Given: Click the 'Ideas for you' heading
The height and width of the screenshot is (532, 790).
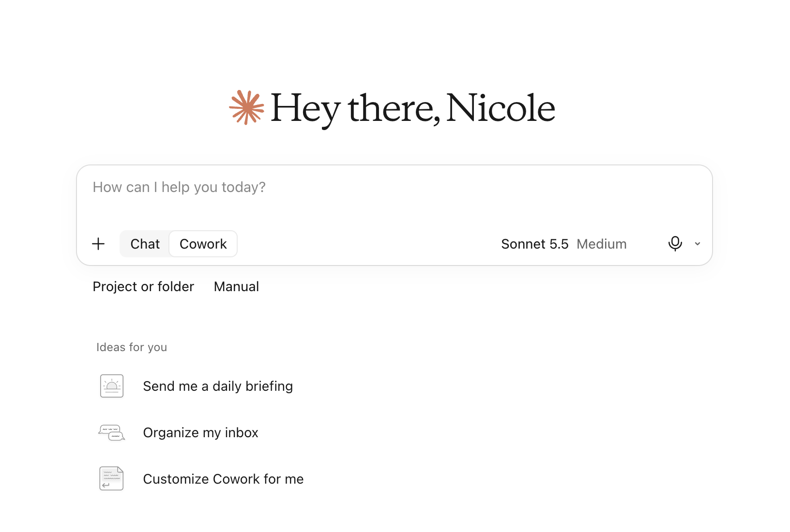Looking at the screenshot, I should coord(132,347).
